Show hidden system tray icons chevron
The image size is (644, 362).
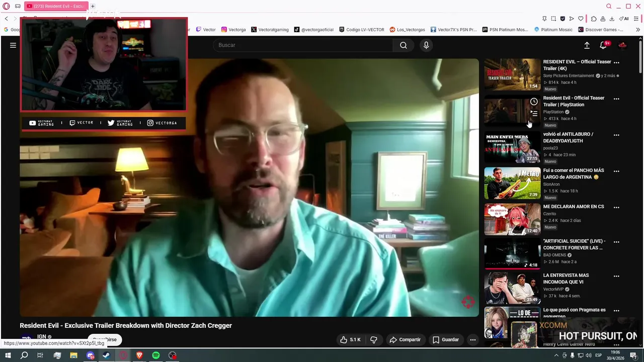pyautogui.click(x=556, y=355)
